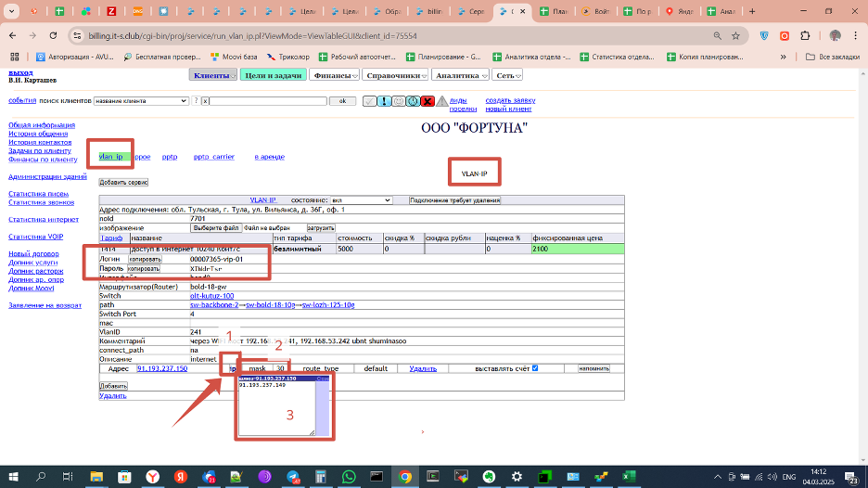This screenshot has height=488, width=868.
Task: Click the red X status icon
Action: tap(427, 101)
